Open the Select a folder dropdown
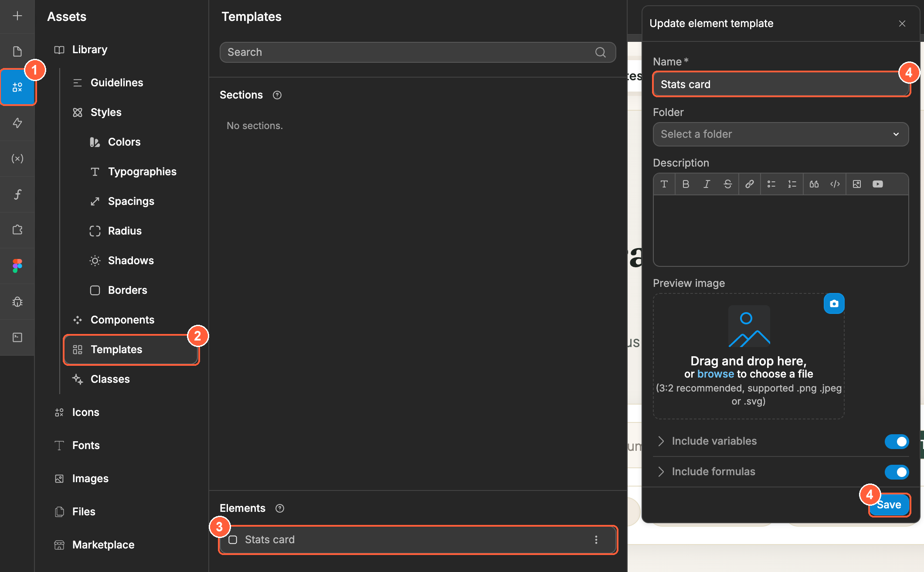The width and height of the screenshot is (924, 572). tap(781, 134)
